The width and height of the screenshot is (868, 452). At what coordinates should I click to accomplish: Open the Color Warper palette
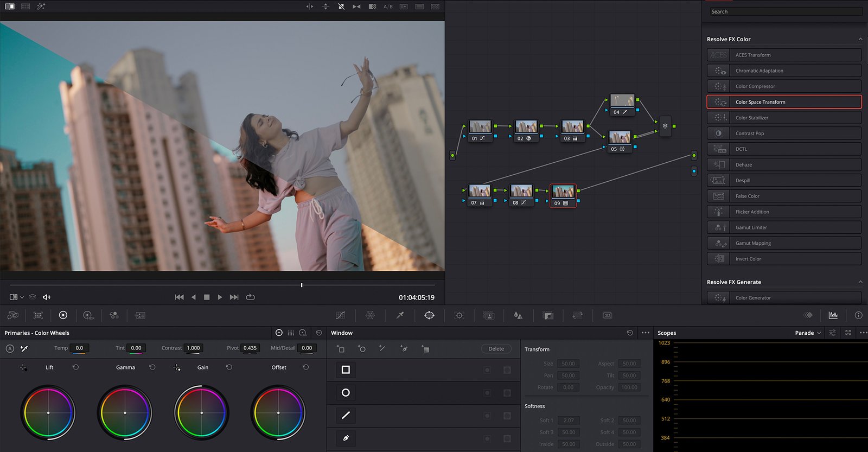point(370,315)
